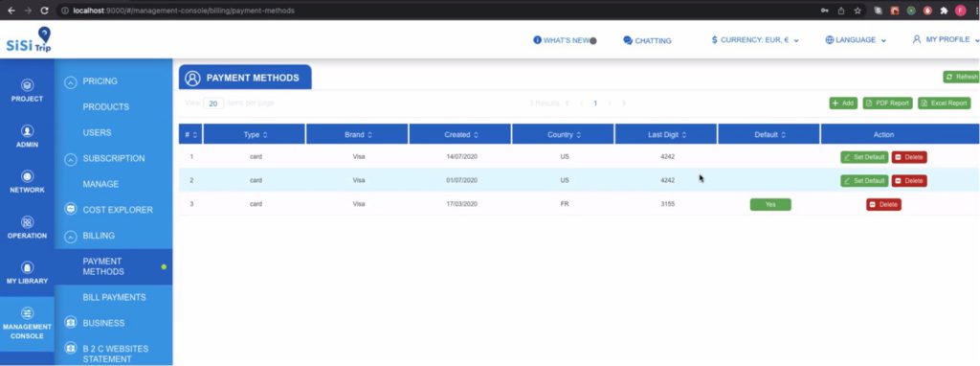The image size is (980, 366).
Task: Open the Operation section in sidebar
Action: pyautogui.click(x=27, y=228)
